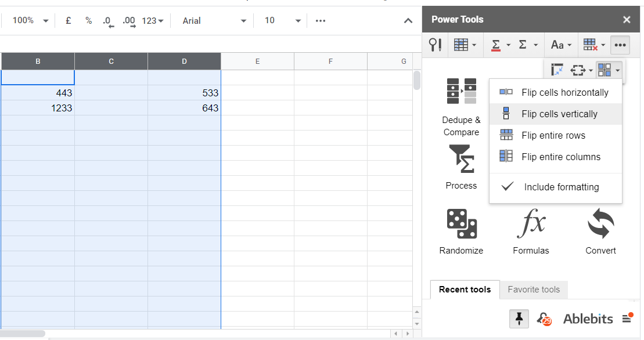Screen dimensions: 644x340
Task: Click the percent format button
Action: click(88, 21)
